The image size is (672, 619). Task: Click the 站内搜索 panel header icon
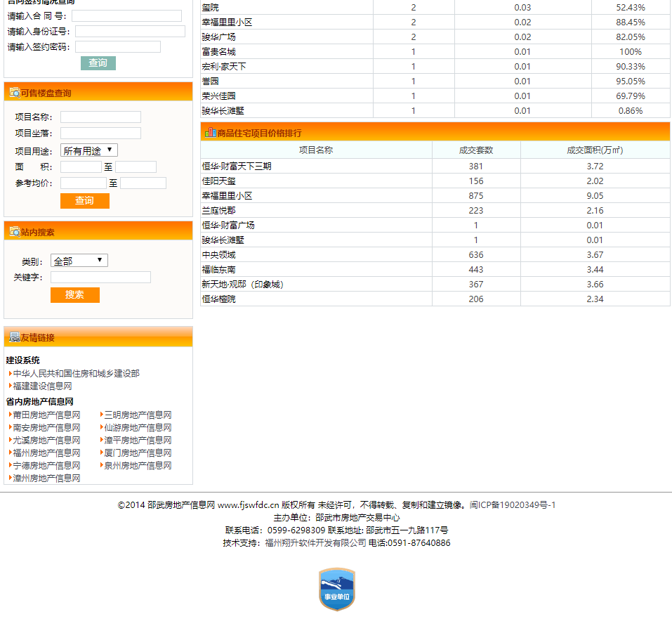click(x=14, y=232)
